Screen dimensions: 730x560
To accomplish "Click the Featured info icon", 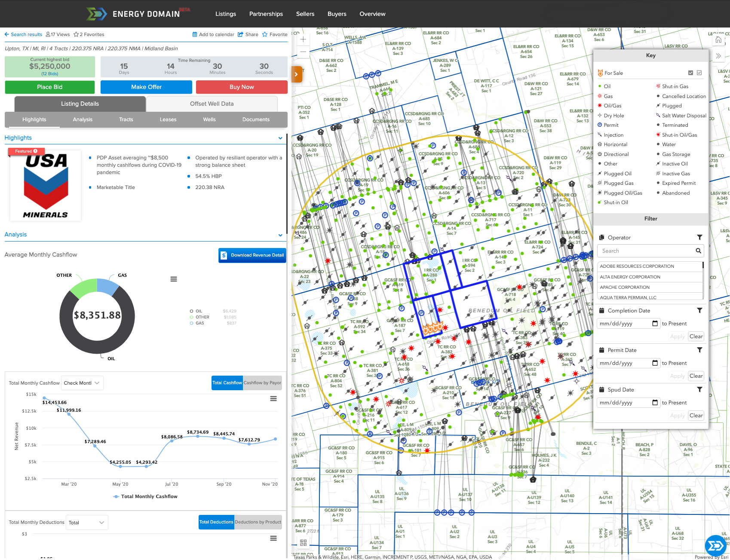I will tap(35, 151).
